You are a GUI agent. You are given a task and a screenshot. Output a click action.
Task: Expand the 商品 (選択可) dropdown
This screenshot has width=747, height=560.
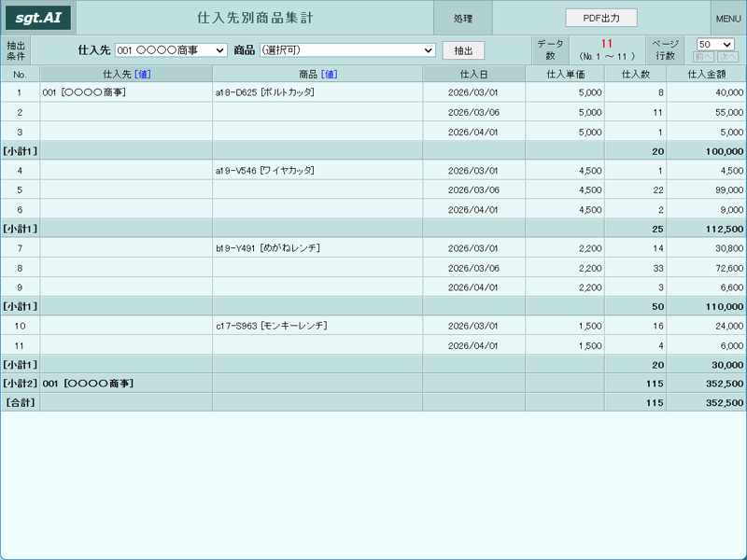(347, 50)
